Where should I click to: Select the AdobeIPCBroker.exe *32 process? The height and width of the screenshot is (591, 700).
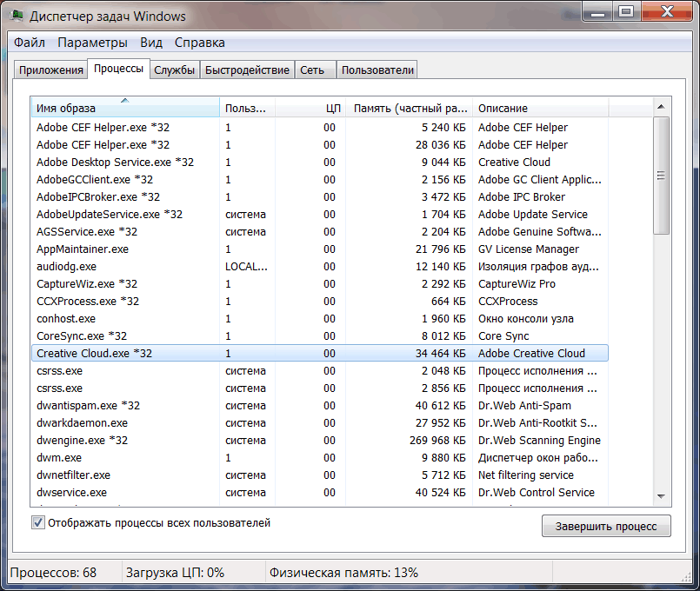tap(320, 197)
